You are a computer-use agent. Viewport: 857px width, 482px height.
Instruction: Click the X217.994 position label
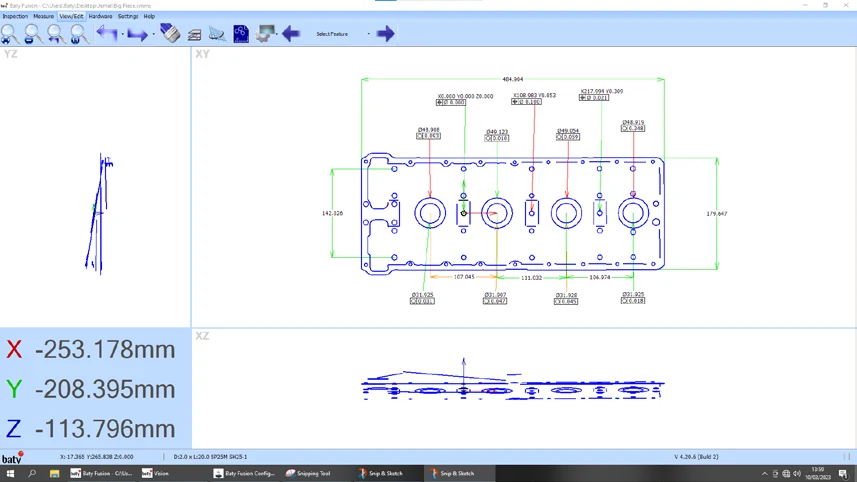tap(601, 91)
